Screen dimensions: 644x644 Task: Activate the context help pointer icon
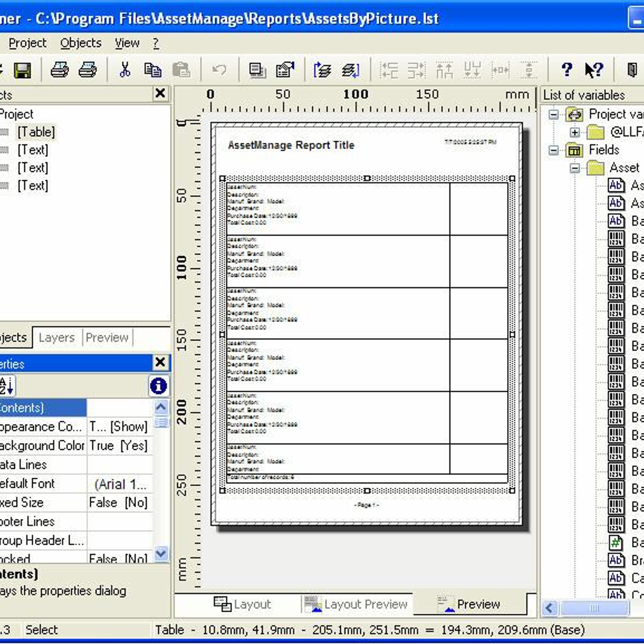click(x=594, y=70)
